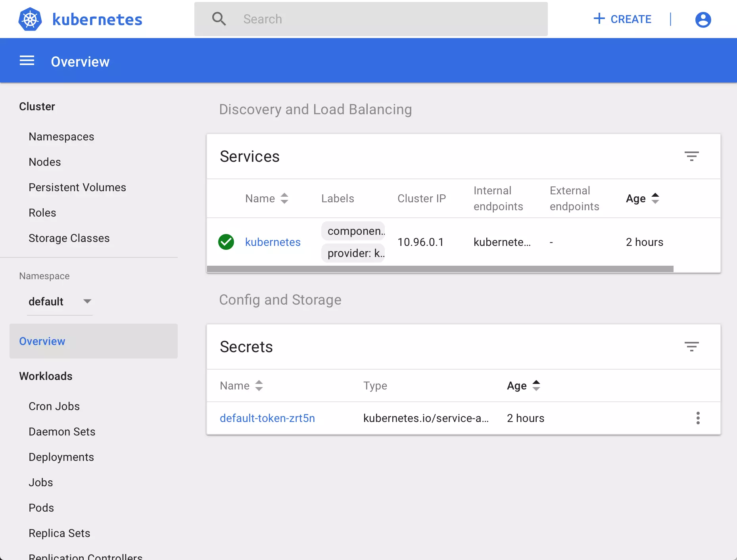Click the kubernetes wordmark title
Image resolution: width=737 pixels, height=560 pixels.
click(97, 19)
